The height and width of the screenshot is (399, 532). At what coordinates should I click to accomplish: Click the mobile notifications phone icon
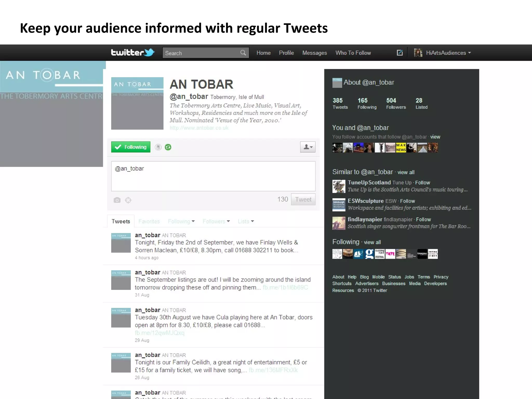(158, 147)
